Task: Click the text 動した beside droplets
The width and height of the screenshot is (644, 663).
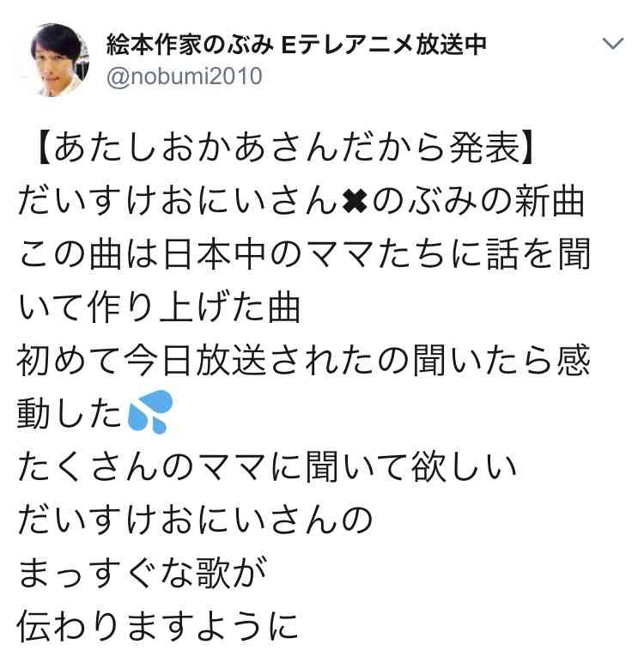Action: (x=70, y=413)
